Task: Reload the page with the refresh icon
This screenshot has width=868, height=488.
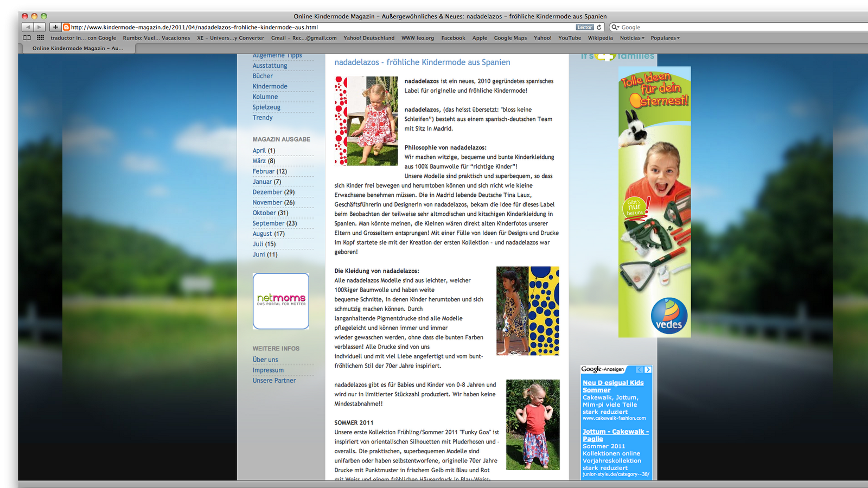Action: point(599,27)
